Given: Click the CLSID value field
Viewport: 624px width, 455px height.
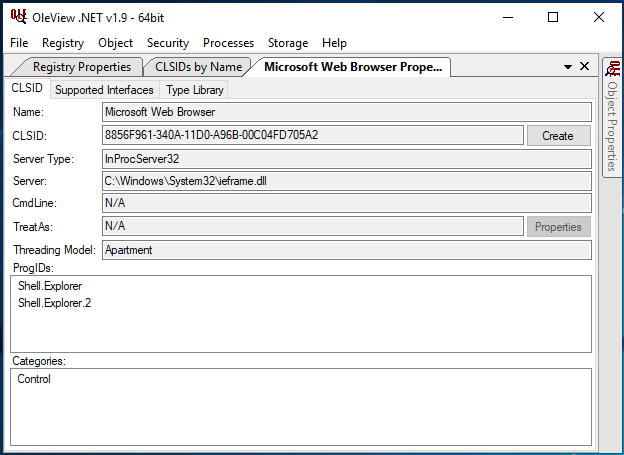Looking at the screenshot, I should pyautogui.click(x=313, y=135).
